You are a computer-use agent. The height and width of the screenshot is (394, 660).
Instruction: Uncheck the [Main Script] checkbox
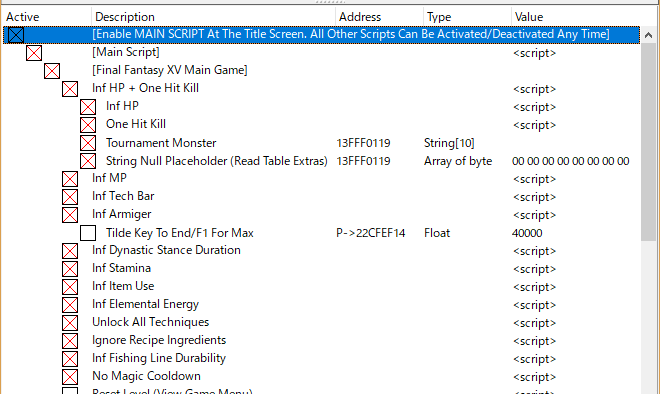click(34, 53)
